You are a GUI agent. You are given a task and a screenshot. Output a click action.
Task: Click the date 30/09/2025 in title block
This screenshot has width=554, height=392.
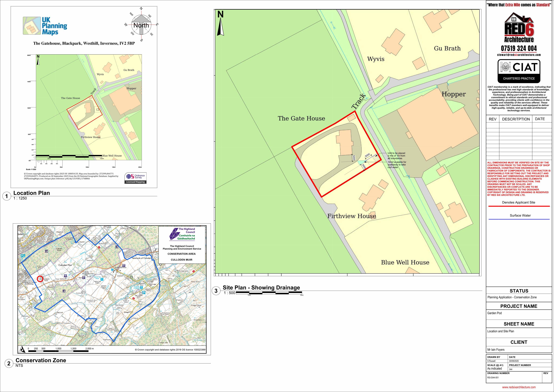(x=514, y=361)
